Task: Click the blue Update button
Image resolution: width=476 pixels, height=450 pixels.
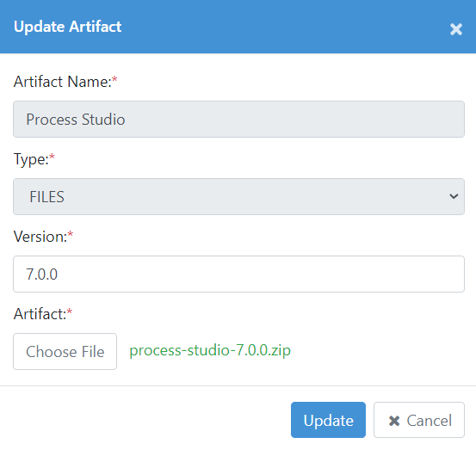Action: (x=328, y=420)
